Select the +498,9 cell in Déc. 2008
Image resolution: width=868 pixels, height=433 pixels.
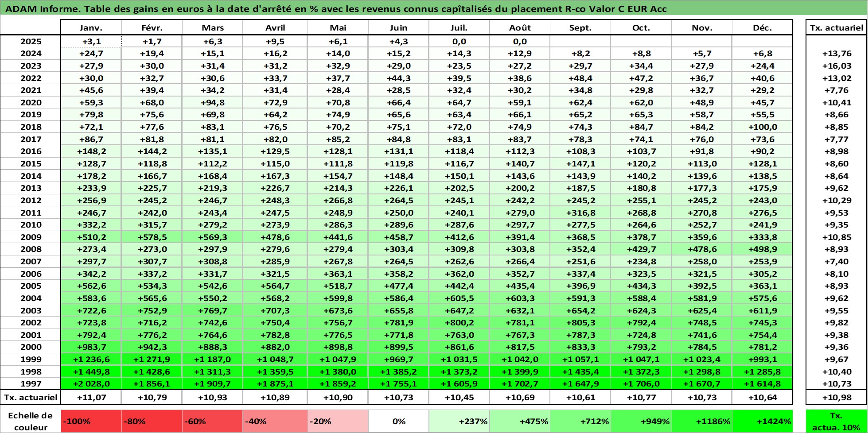click(763, 249)
